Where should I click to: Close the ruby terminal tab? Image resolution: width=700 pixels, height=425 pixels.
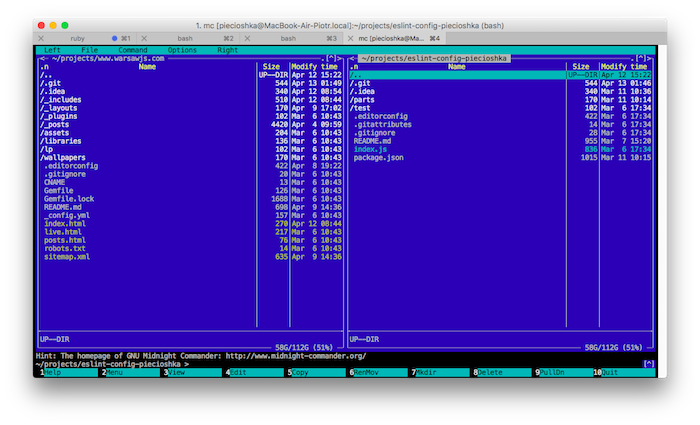point(40,38)
